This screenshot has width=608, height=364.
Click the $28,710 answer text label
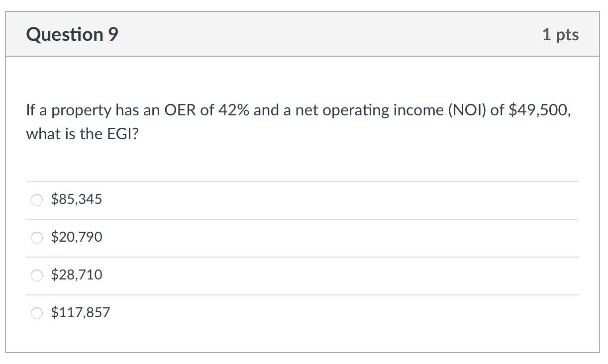(x=76, y=274)
